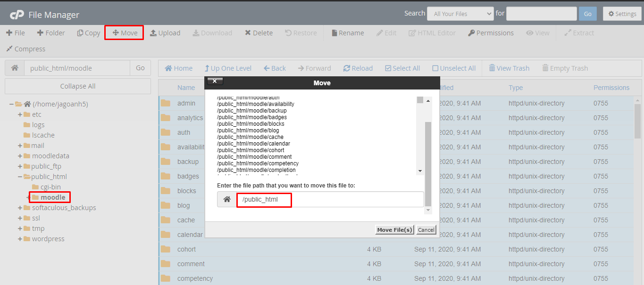
Task: Click Restore in the toolbar
Action: click(301, 33)
